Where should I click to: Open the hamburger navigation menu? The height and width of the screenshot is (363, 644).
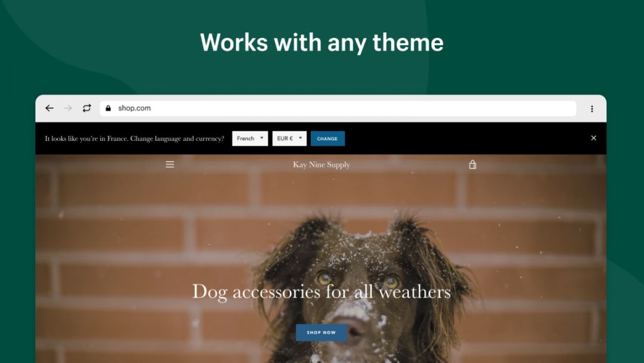pyautogui.click(x=169, y=164)
